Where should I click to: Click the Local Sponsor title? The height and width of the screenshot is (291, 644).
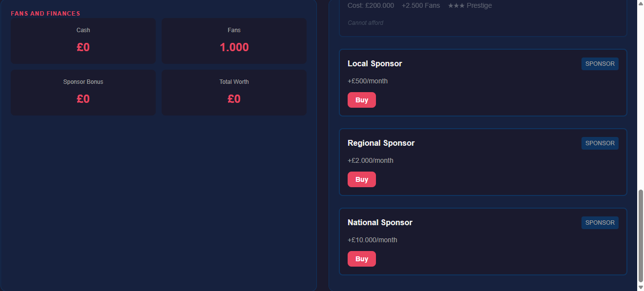[x=374, y=64]
